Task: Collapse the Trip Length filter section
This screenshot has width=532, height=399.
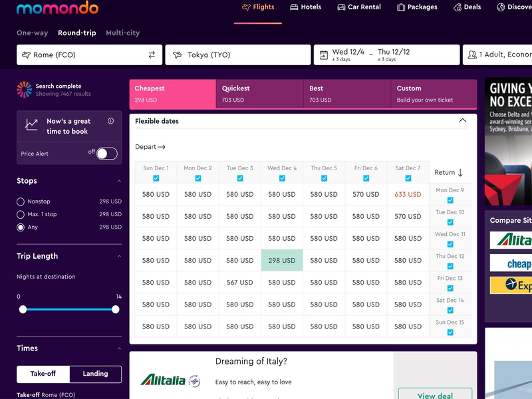Action: click(x=119, y=257)
